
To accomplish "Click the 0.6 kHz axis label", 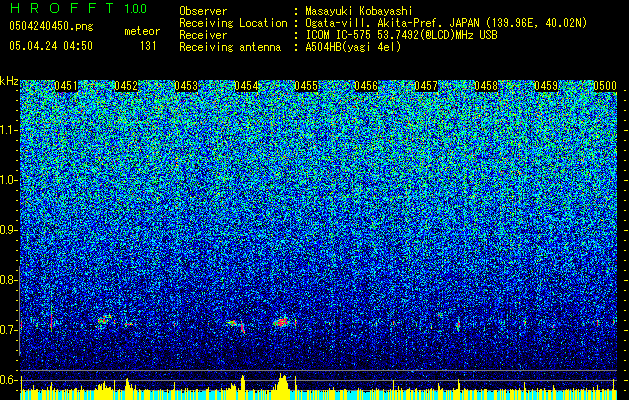I will tap(8, 380).
